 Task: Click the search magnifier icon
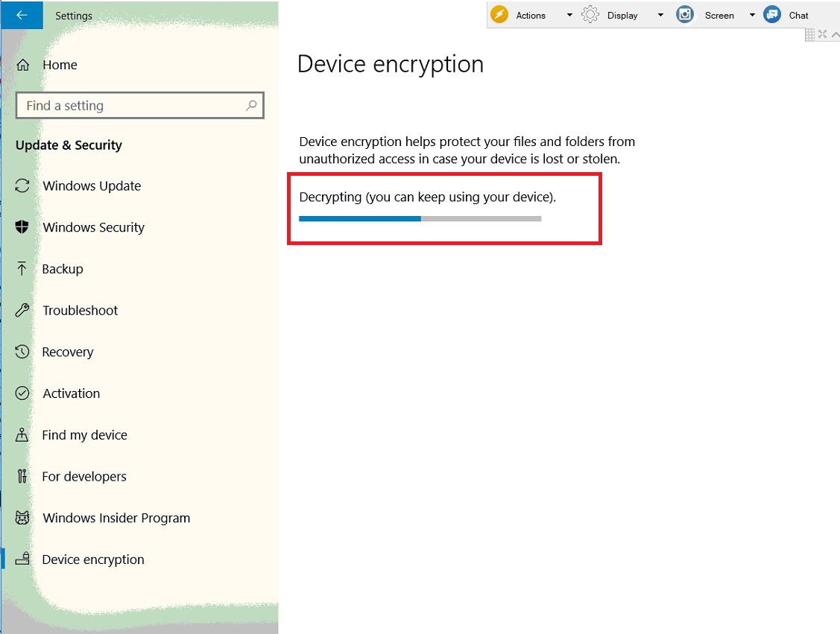[x=251, y=106]
